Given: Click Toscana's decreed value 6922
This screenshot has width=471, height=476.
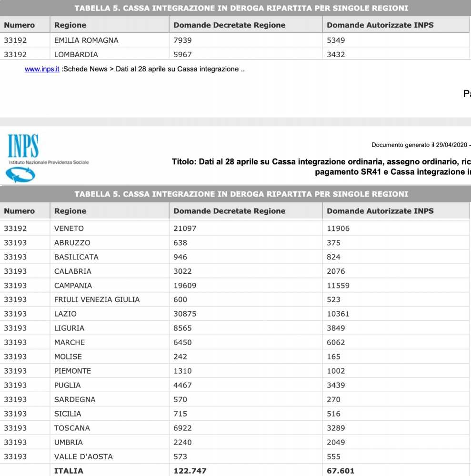Looking at the screenshot, I should tap(182, 428).
